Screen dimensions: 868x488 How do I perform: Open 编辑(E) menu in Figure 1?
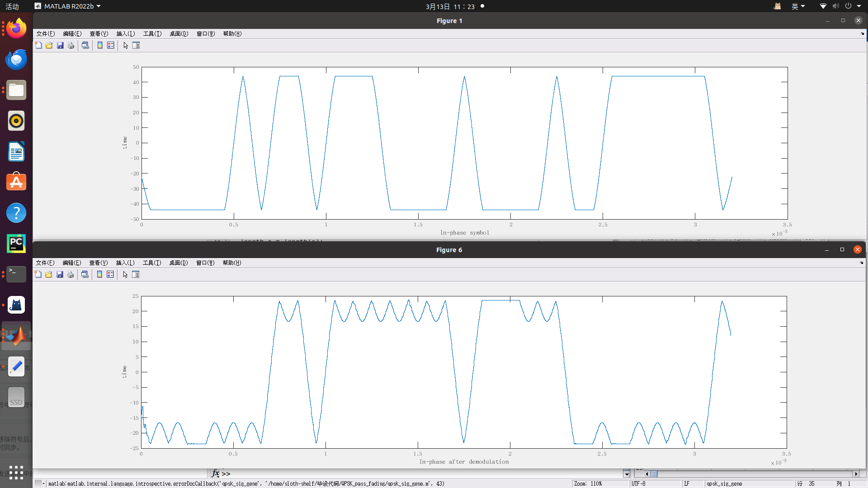72,33
